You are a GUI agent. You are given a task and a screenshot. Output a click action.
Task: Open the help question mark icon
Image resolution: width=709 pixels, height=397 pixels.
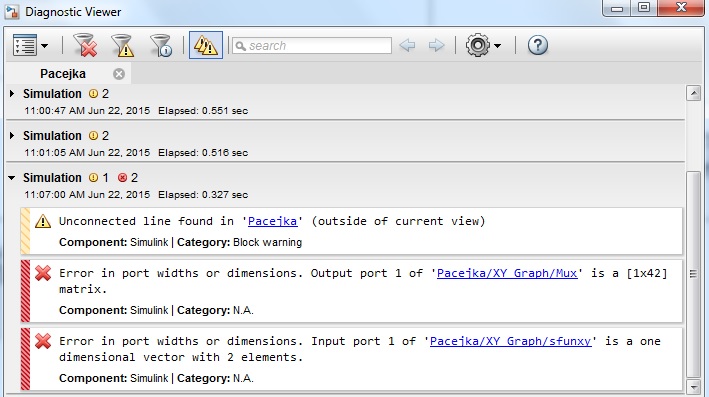(x=538, y=45)
